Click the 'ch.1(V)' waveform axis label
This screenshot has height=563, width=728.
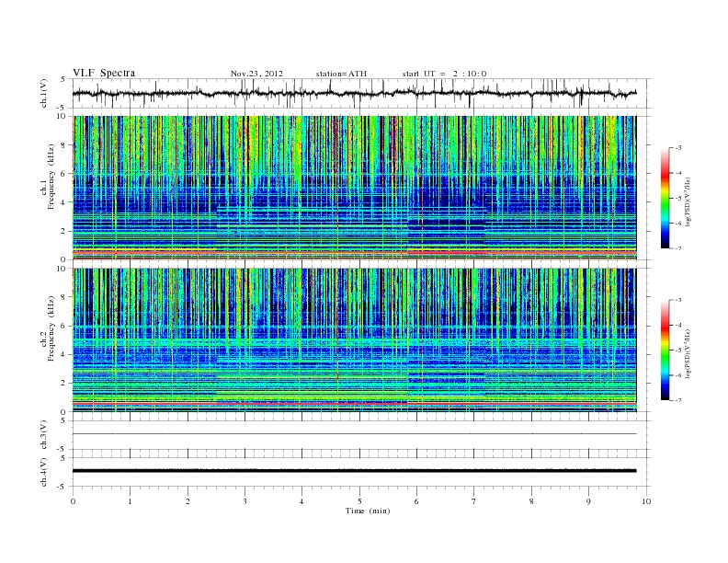[x=44, y=93]
